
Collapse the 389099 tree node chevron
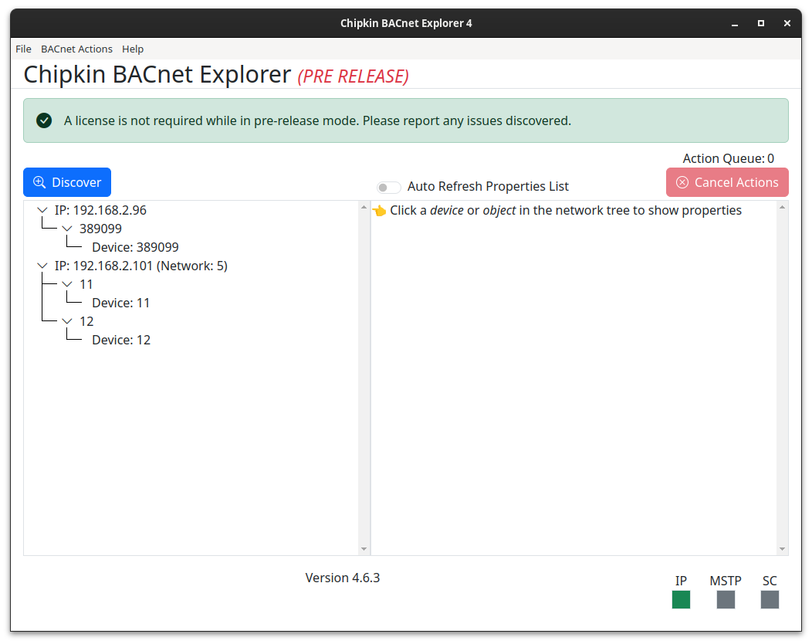[67, 229]
